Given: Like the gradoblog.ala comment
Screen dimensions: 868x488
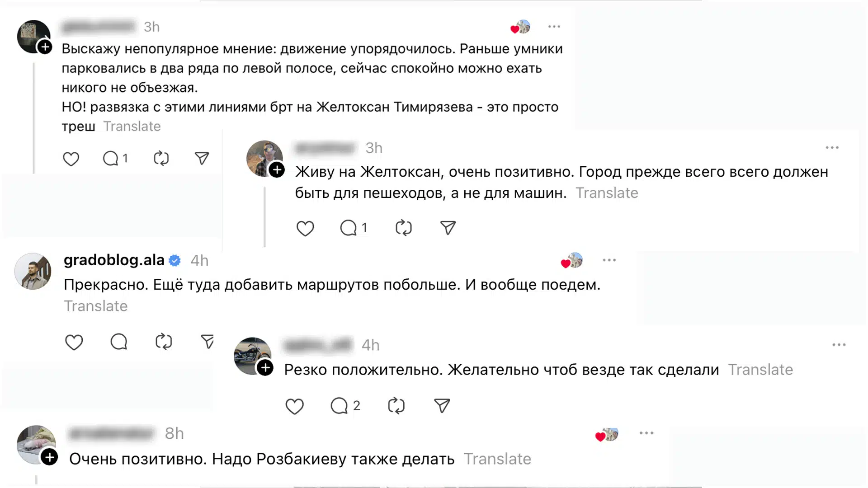Looking at the screenshot, I should (74, 342).
